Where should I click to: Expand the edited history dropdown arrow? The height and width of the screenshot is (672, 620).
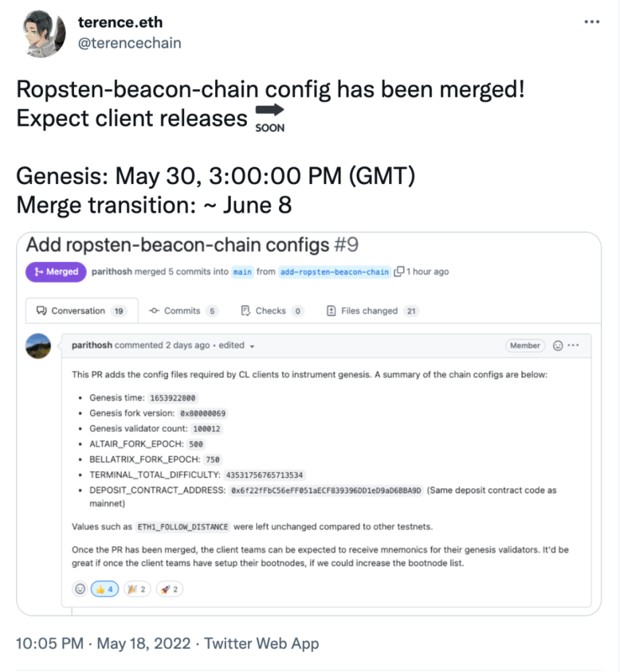coord(251,346)
